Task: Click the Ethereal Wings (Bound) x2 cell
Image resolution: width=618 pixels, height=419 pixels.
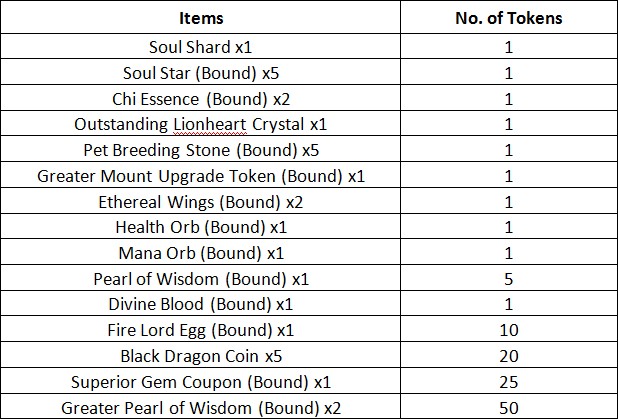Action: pos(201,202)
